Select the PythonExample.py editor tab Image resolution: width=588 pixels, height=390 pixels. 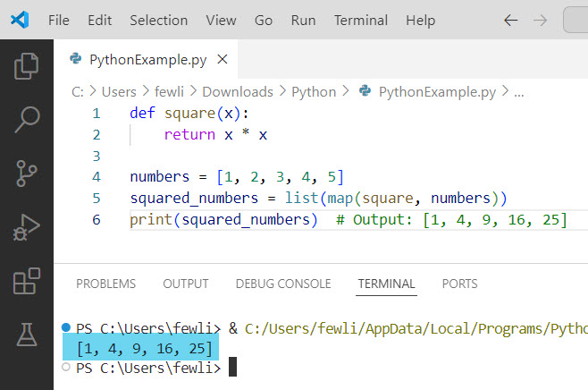pyautogui.click(x=146, y=59)
